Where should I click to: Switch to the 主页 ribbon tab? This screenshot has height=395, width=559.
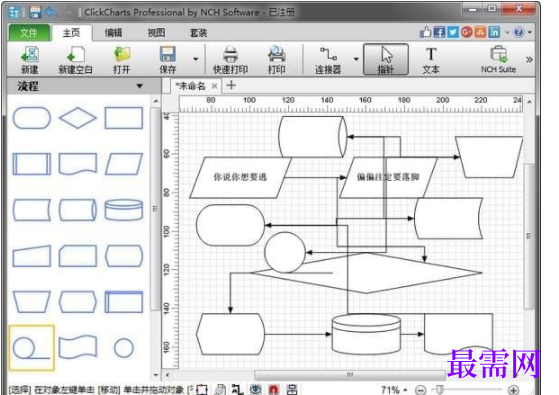pos(71,33)
